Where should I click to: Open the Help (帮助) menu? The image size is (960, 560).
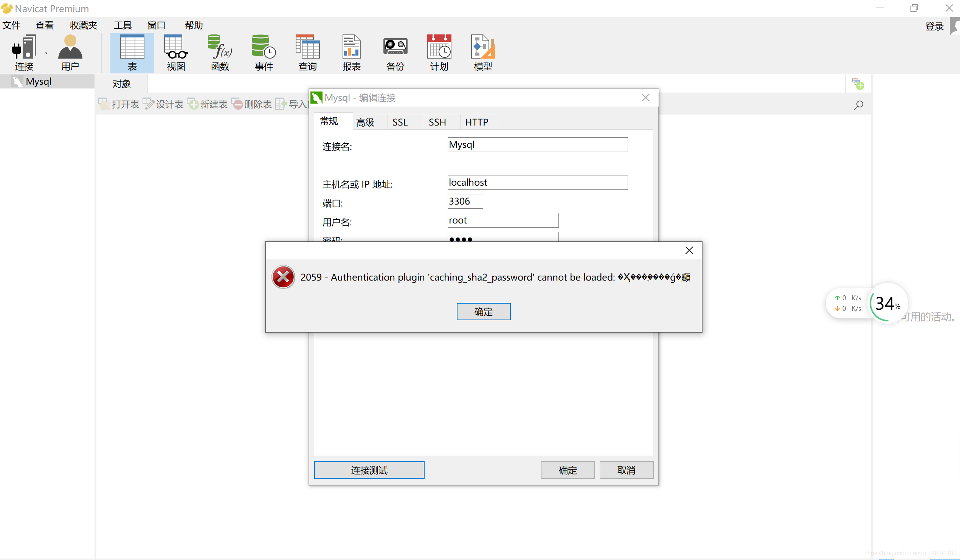pyautogui.click(x=194, y=25)
